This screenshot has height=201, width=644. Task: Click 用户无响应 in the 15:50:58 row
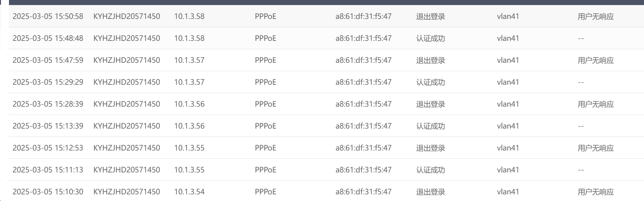tap(595, 16)
